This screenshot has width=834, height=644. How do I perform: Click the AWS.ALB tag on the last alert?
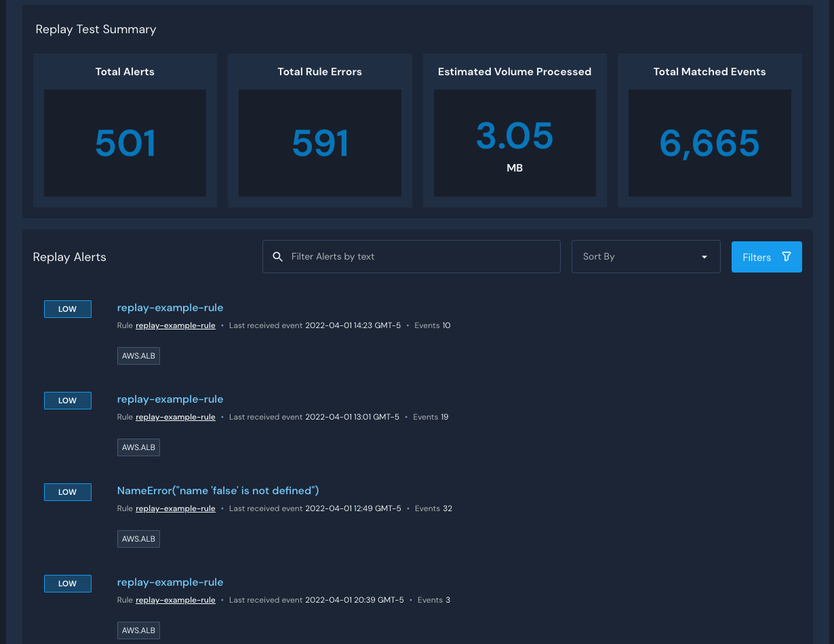138,630
